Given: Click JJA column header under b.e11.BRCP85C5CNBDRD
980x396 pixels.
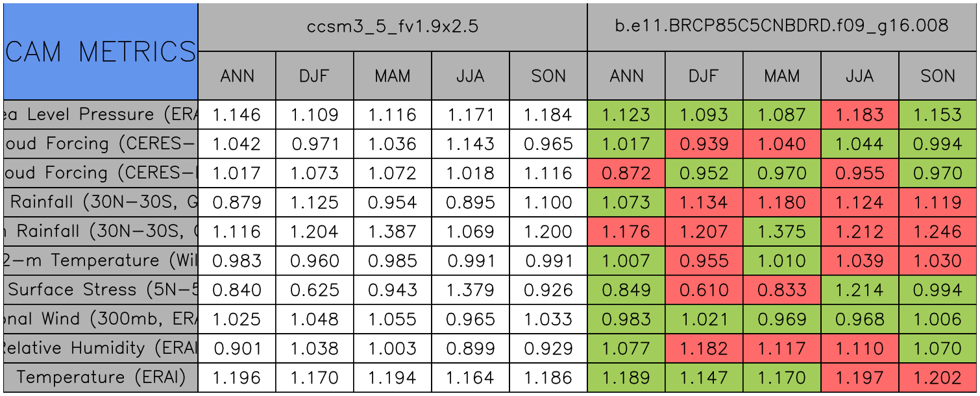Looking at the screenshot, I should coord(860,76).
